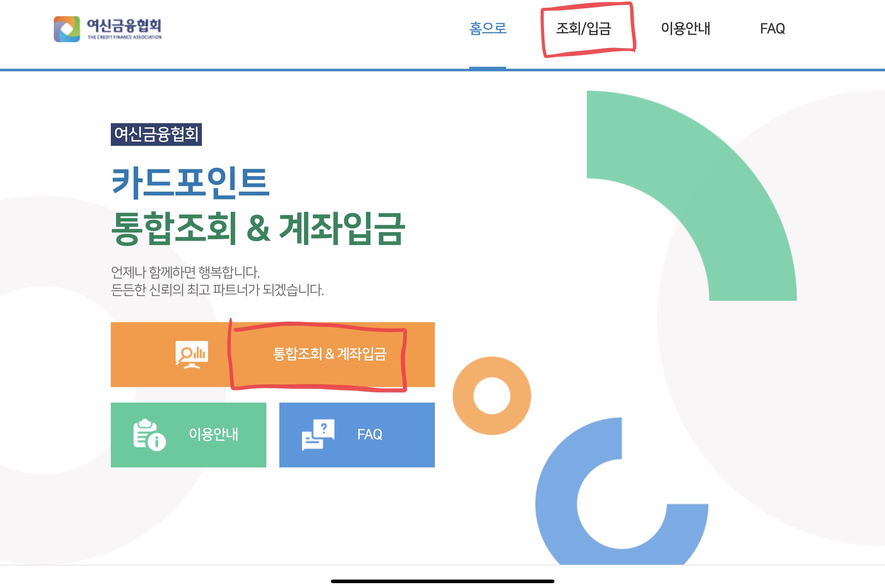
Task: Click the orange 통합조회 & 계좌입금 button
Action: click(273, 354)
